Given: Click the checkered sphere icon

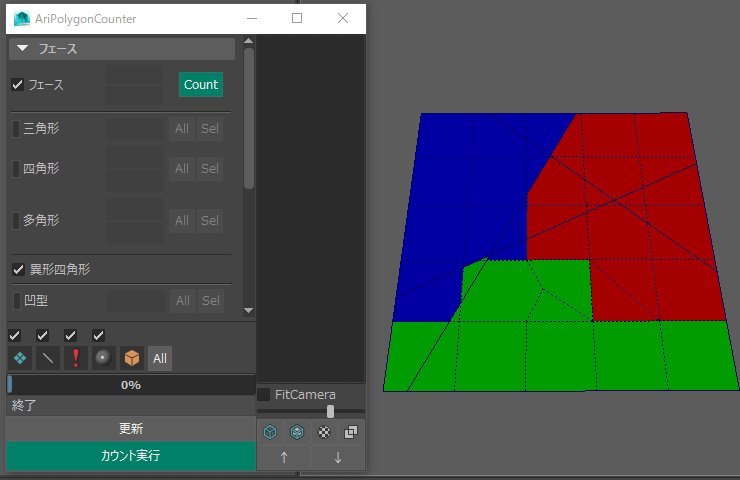Looking at the screenshot, I should [324, 432].
